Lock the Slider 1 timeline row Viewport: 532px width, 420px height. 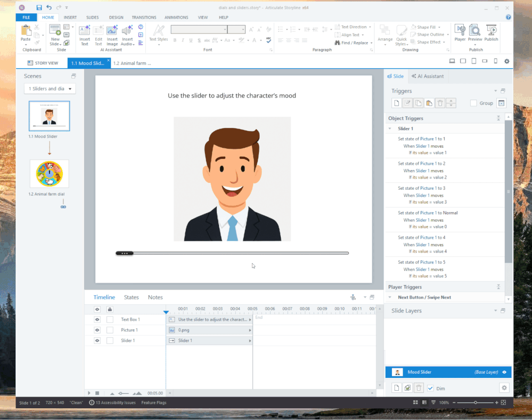pos(110,341)
